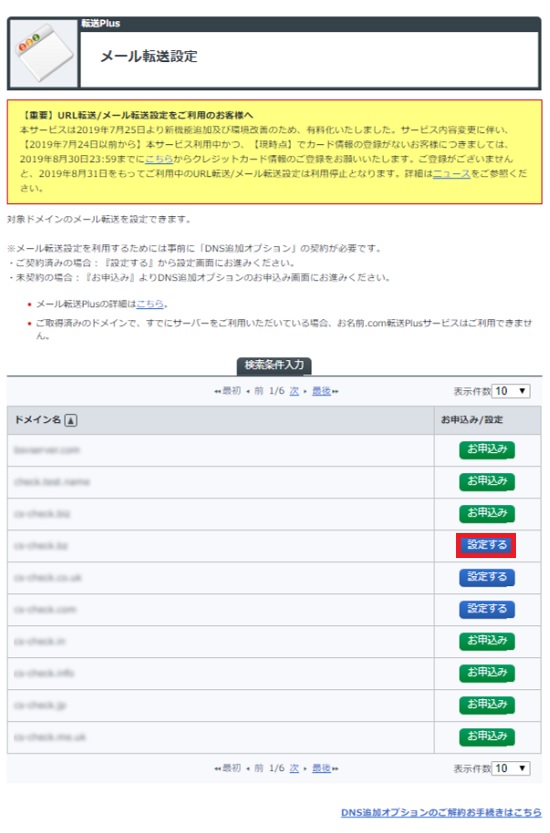Viewport: 550px width, 833px height.
Task: Click お申込み for the cs-check.jp row
Action: tap(487, 704)
